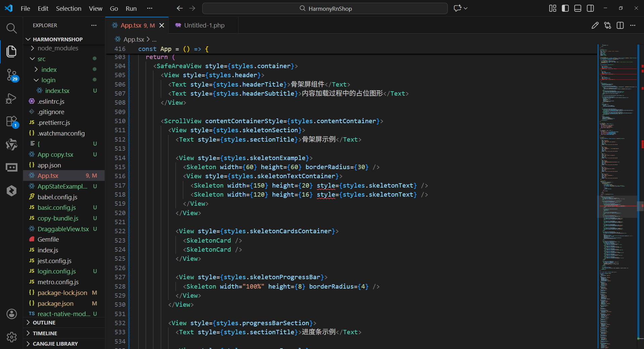
Task: Open Customize Layout icon in title bar
Action: tap(553, 8)
